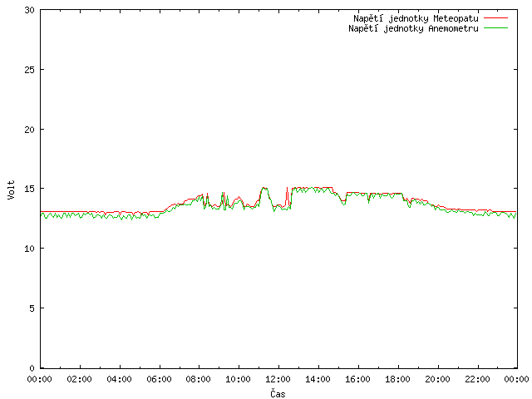Click the 18:00 time tick label
This screenshot has height=399, width=532.
pyautogui.click(x=397, y=379)
